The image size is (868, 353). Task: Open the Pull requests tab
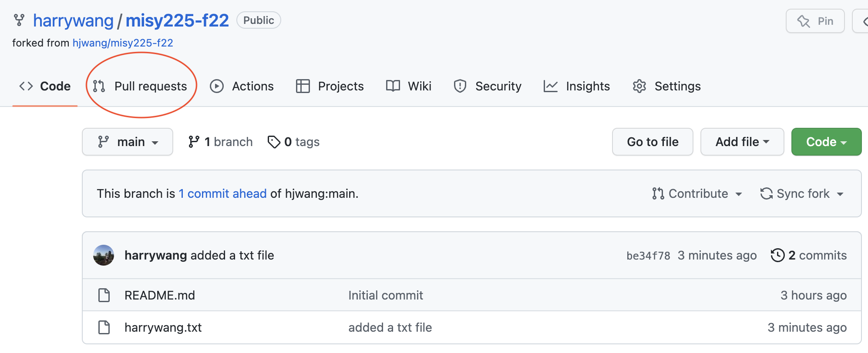(x=140, y=86)
